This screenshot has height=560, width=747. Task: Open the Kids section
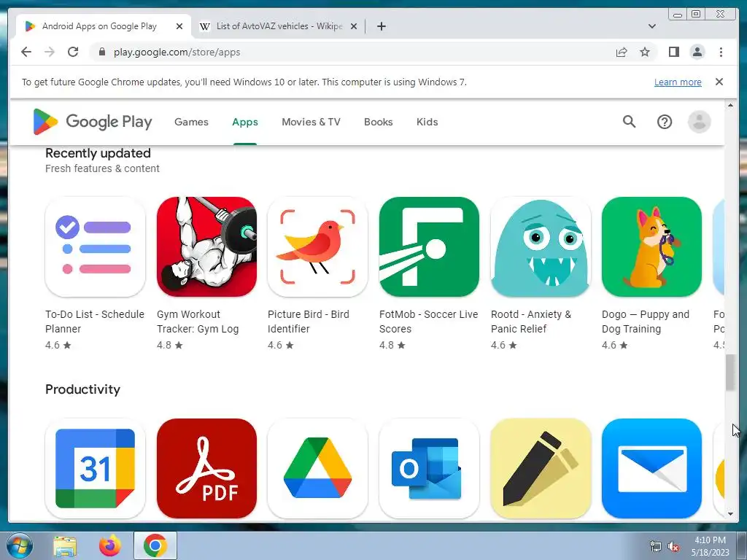click(427, 122)
